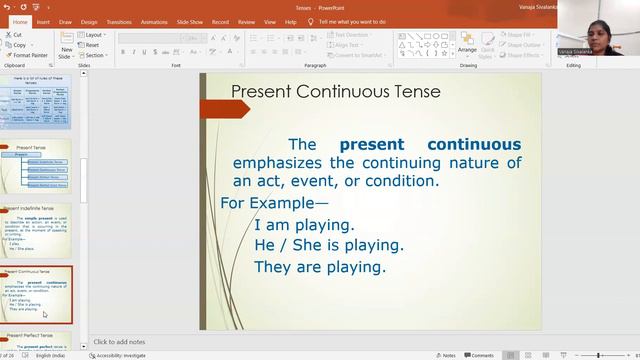Click Increase List Level icon
This screenshot has width=640, height=360.
click(x=301, y=38)
